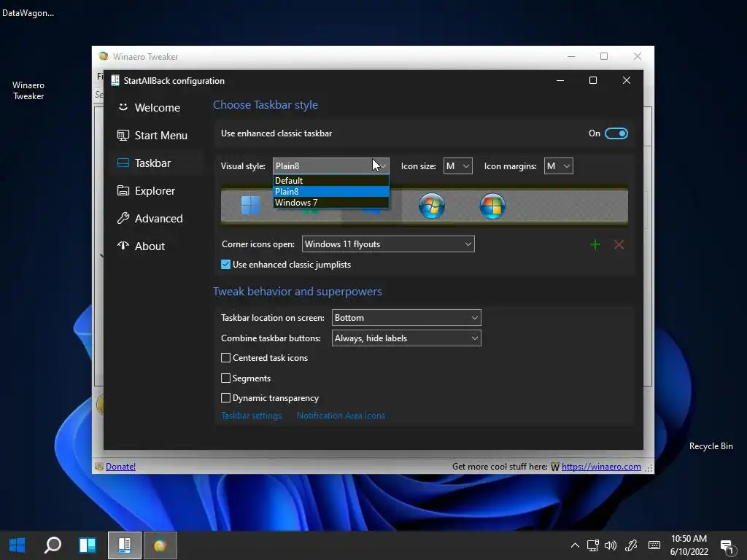
Task: Click the Advanced wrench icon
Action: click(123, 218)
